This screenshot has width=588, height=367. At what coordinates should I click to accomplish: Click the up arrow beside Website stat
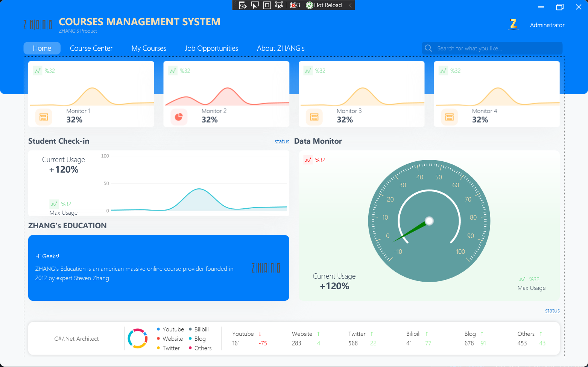coord(318,334)
